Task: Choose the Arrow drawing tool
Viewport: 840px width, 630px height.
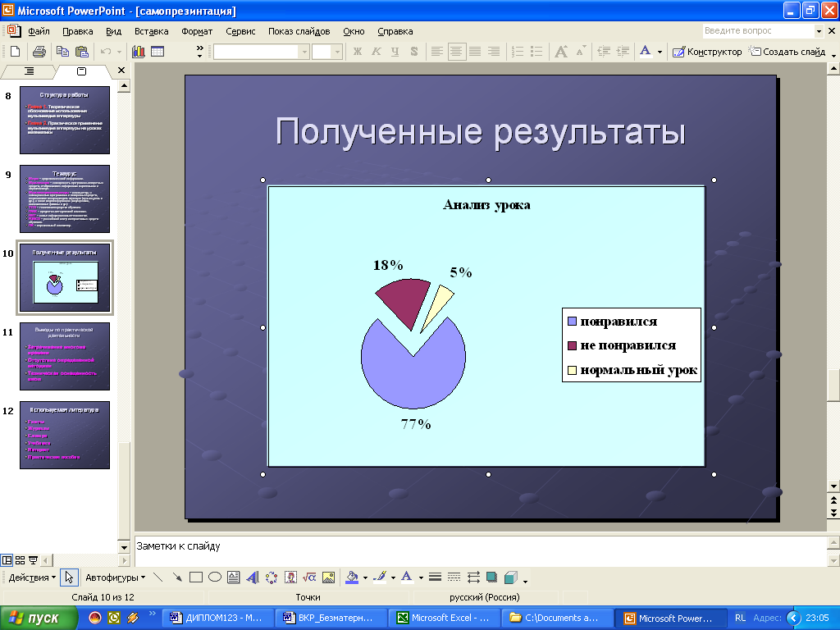Action: pyautogui.click(x=177, y=577)
